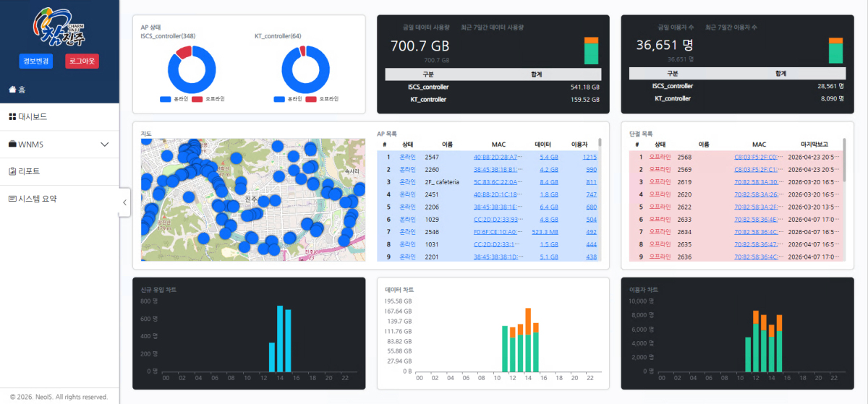
Task: Switch to 최근 7일간 데이터 사용량 tab
Action: tap(492, 27)
